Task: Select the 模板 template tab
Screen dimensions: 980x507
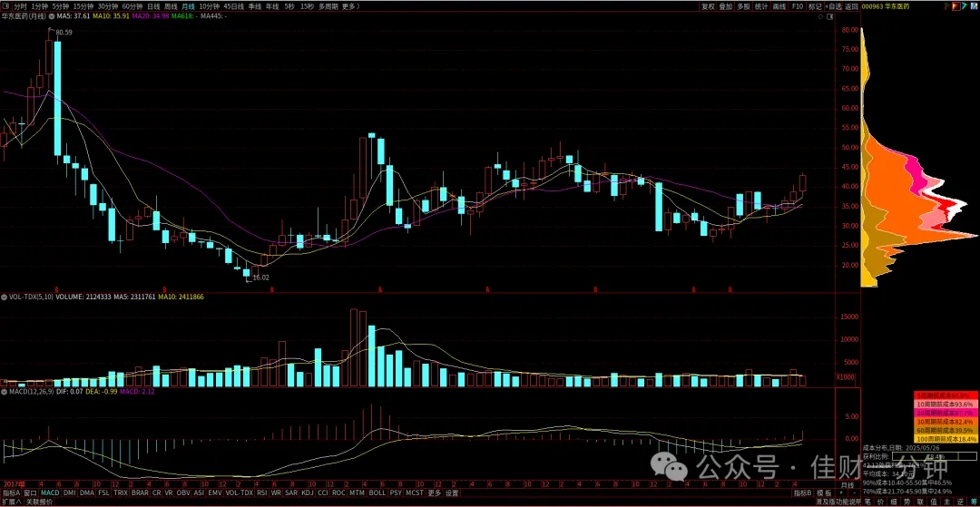Action: point(824,493)
